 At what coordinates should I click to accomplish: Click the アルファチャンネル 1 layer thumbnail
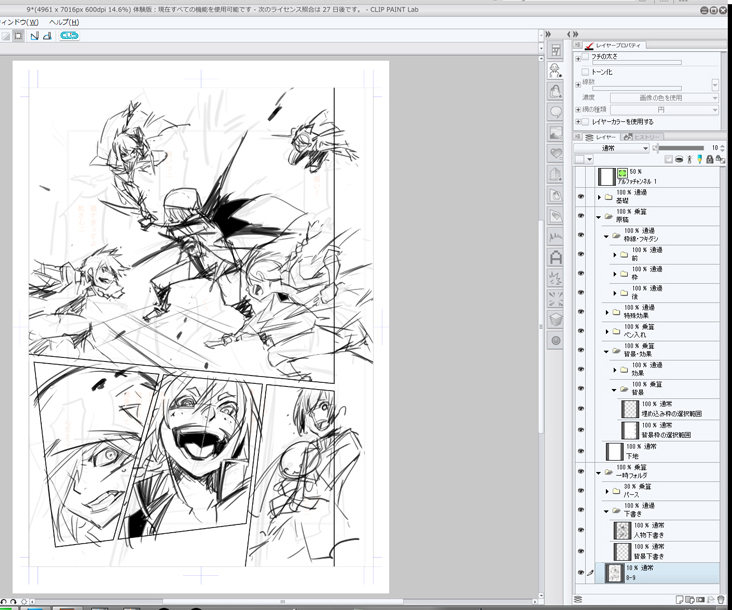coord(607,177)
